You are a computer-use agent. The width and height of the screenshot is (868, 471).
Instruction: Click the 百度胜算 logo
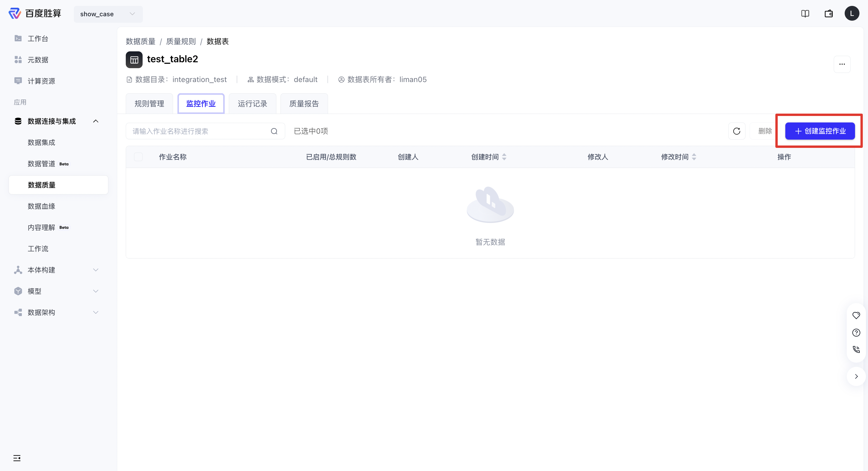pos(35,14)
